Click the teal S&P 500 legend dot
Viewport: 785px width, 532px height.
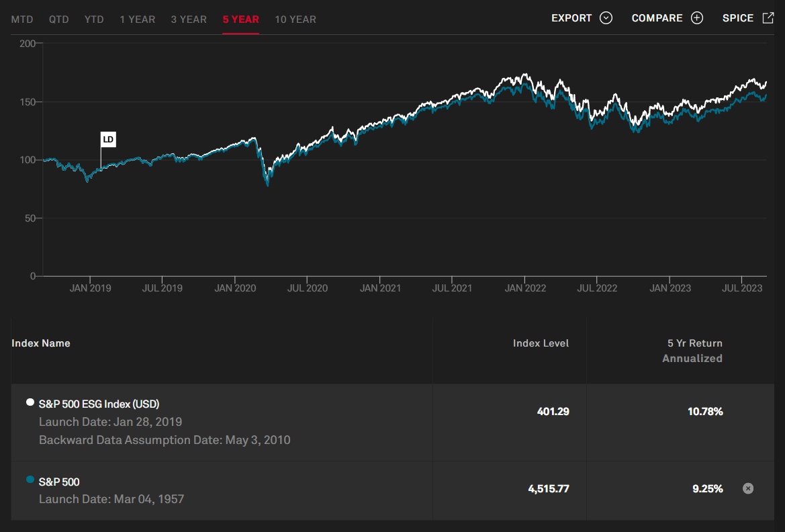30,480
